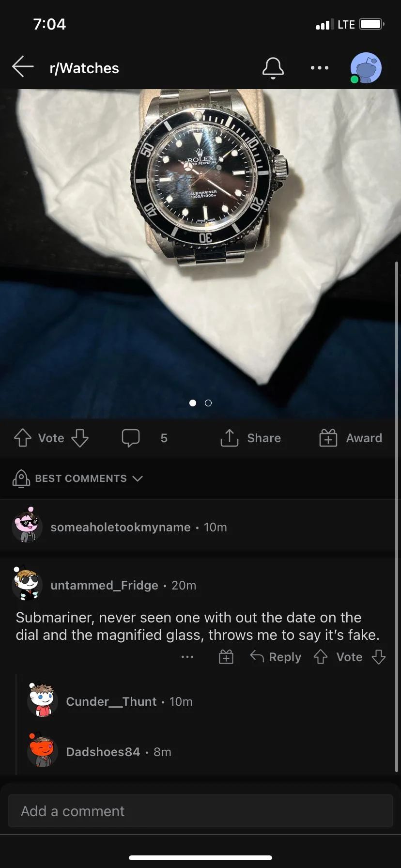Focus the Add a comment field
401x868 pixels.
(200, 811)
